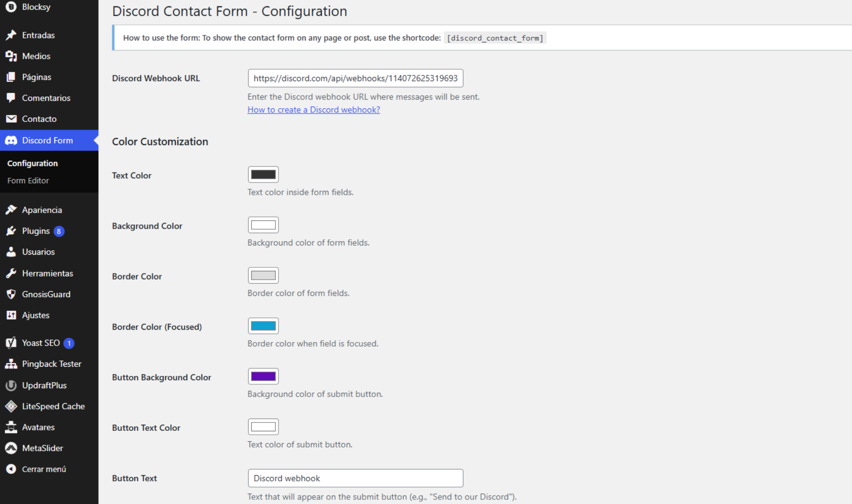Image resolution: width=852 pixels, height=504 pixels.
Task: Click the Plugins plug icon
Action: click(11, 231)
